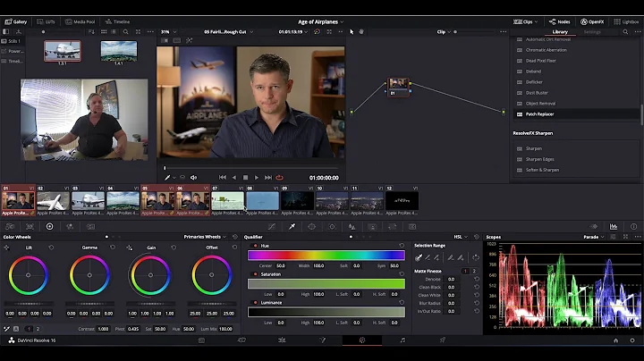Toggle the Hue qualifier channel

[x=256, y=246]
